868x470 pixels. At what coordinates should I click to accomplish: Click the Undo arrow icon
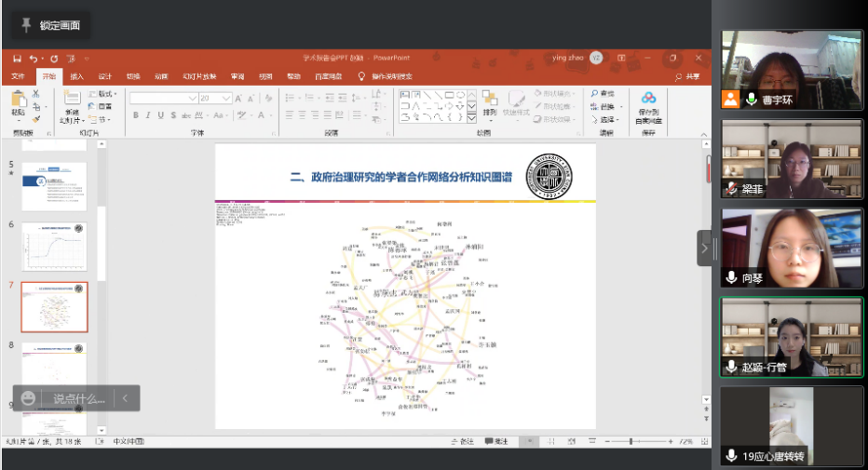pos(34,58)
